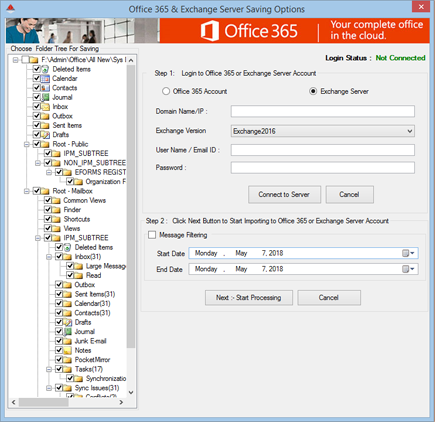435x422 pixels.
Task: Click the Domain Name/IP input field
Action: (x=323, y=111)
